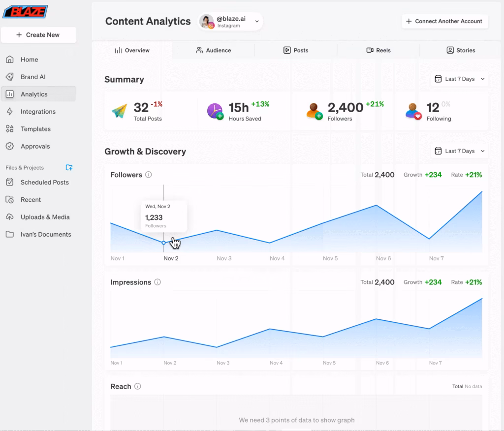This screenshot has width=504, height=431.
Task: Click the info icon next to Followers
Action: (x=149, y=175)
